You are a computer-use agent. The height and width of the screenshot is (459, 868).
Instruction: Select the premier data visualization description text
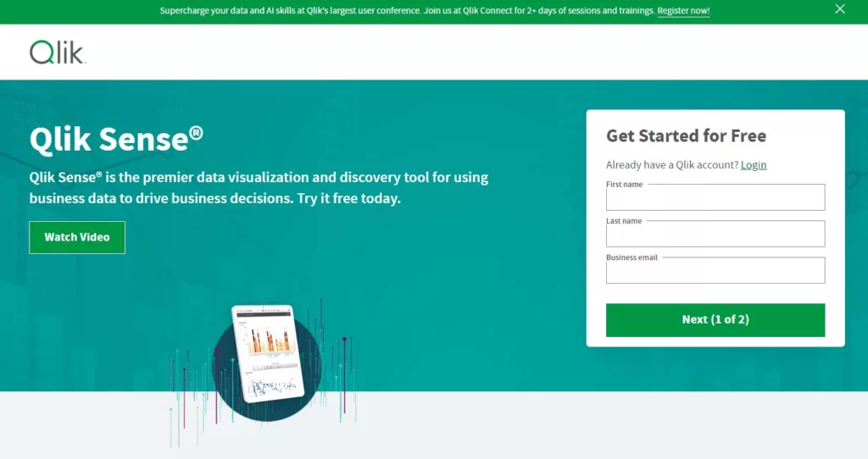coord(259,188)
